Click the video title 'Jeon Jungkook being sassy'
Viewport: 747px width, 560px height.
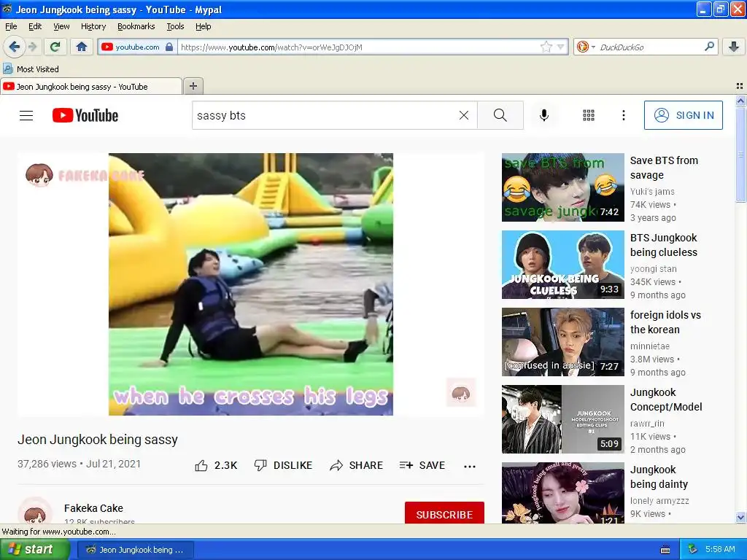point(98,440)
